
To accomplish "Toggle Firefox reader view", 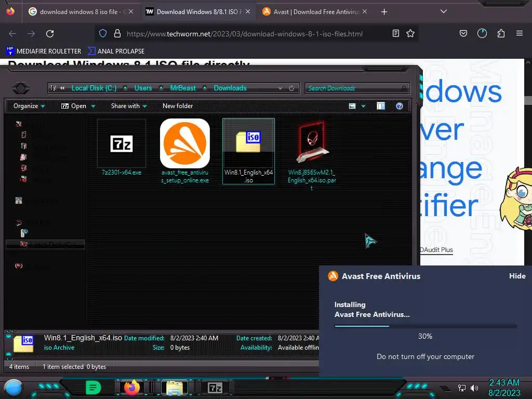I will tap(395, 33).
